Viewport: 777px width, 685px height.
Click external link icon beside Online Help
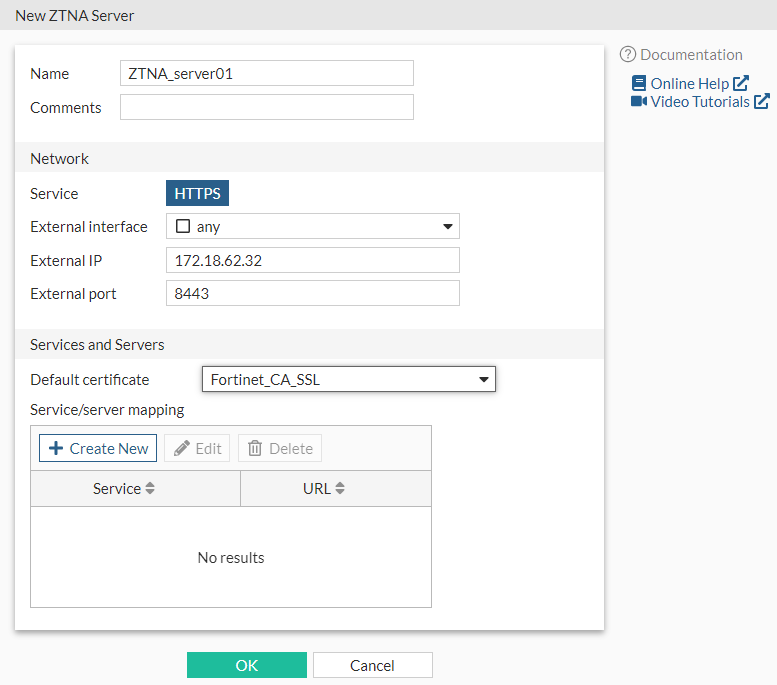coord(741,84)
